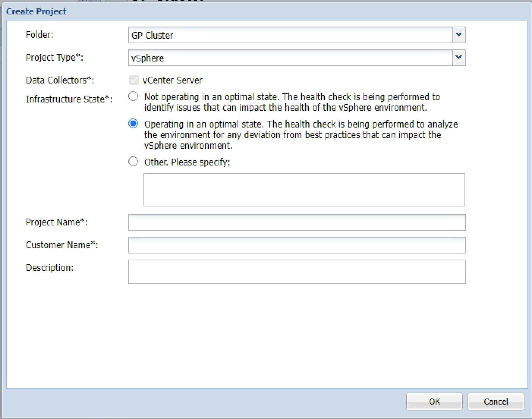Screen dimensions: 532x419
Task: Click the 'Infrastructure State*:' label
Action: click(x=69, y=99)
